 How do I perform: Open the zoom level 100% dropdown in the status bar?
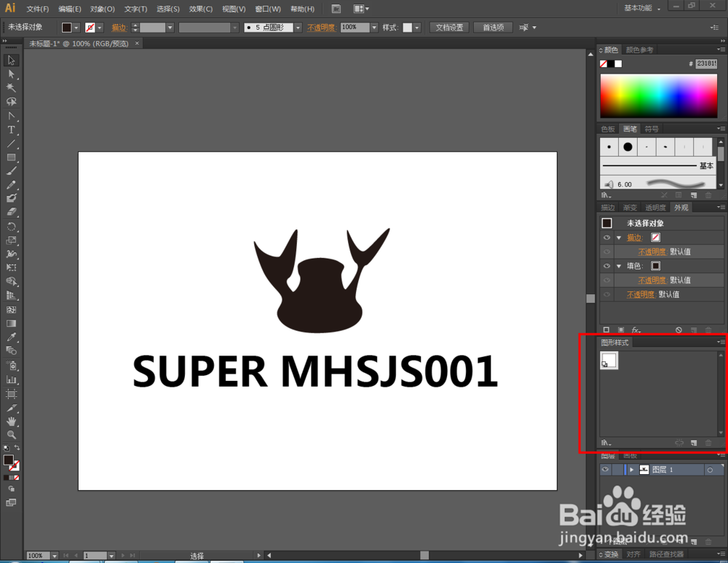pos(55,556)
